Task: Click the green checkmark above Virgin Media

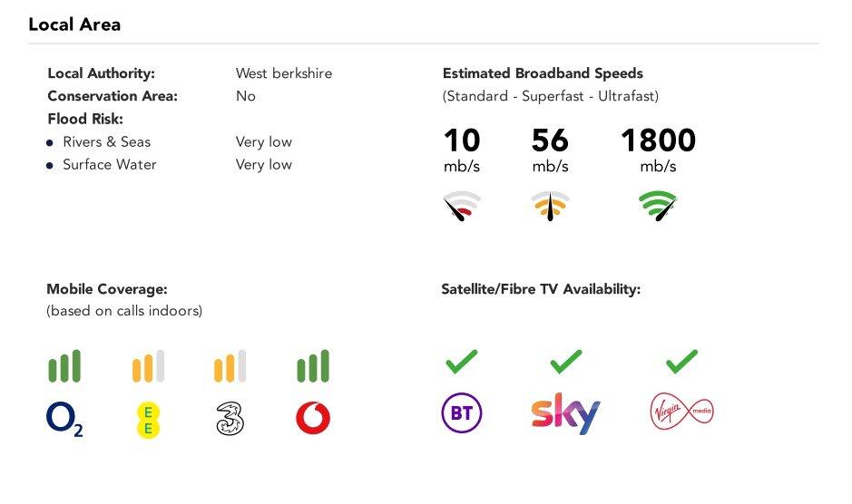Action: coord(681,362)
